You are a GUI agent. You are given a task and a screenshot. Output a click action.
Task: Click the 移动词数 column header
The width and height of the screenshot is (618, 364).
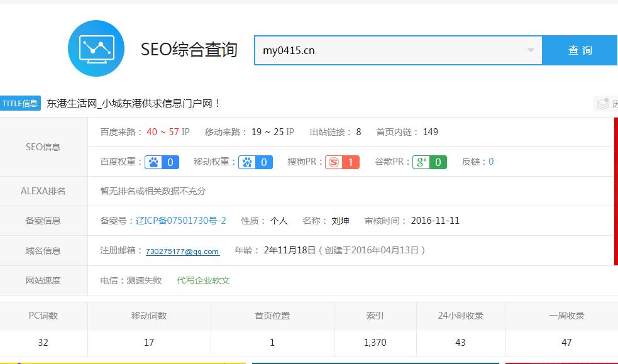(149, 316)
